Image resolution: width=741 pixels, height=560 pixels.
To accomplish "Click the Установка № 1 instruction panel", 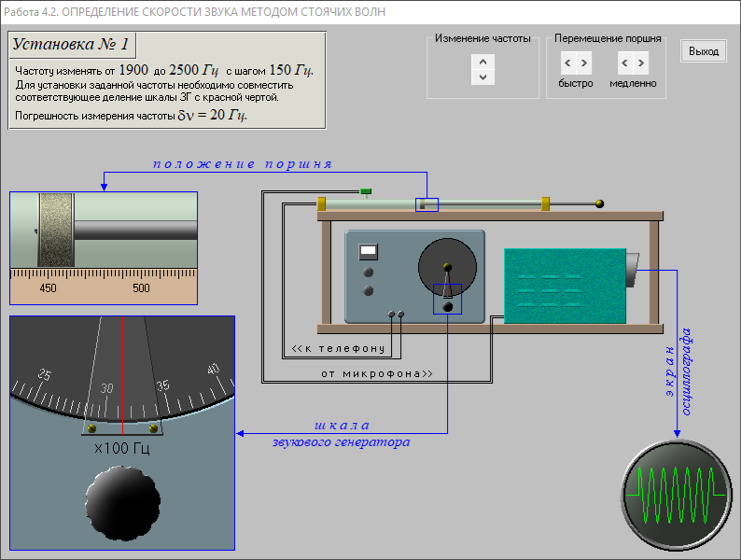I will click(167, 80).
